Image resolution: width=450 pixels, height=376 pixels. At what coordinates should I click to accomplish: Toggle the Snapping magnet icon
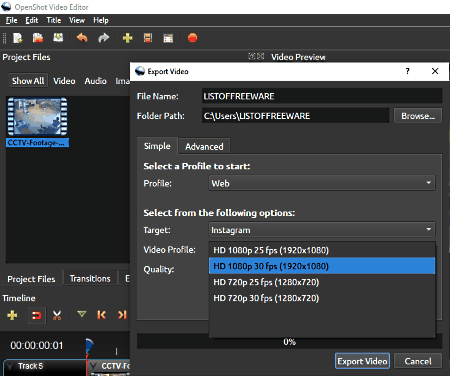(x=36, y=315)
